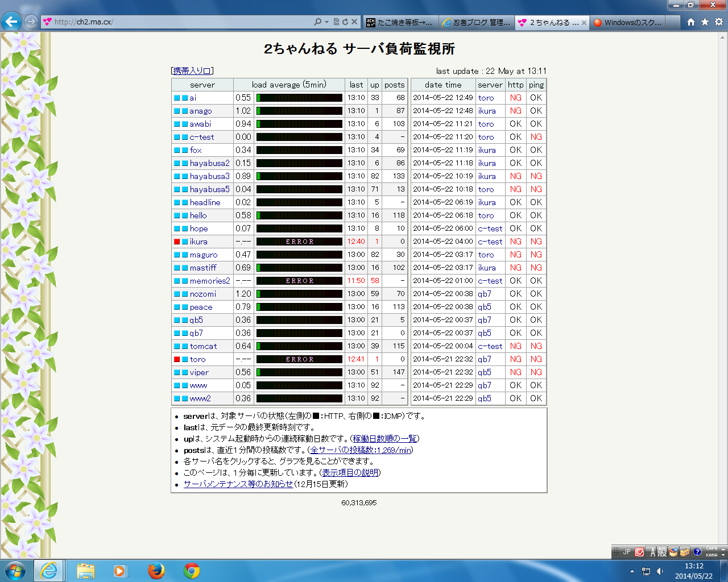Image resolution: width=728 pixels, height=582 pixels.
Task: Click the 'last update : 22 May at 13:11' text
Action: click(491, 71)
